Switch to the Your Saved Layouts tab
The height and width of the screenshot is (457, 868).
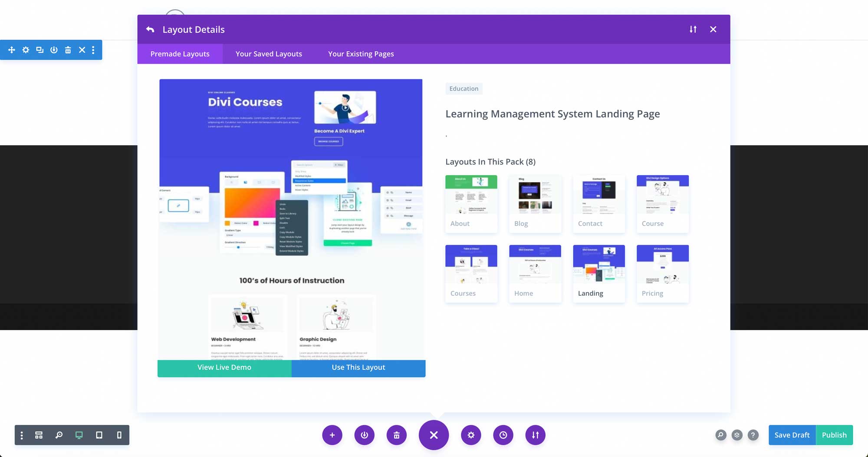[268, 54]
